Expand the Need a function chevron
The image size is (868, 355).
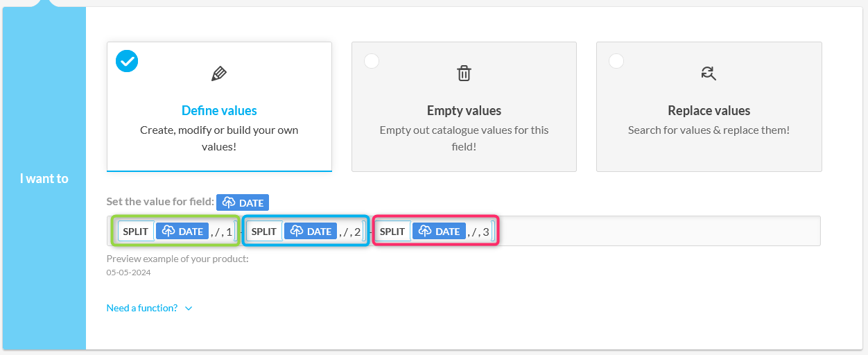tap(189, 309)
